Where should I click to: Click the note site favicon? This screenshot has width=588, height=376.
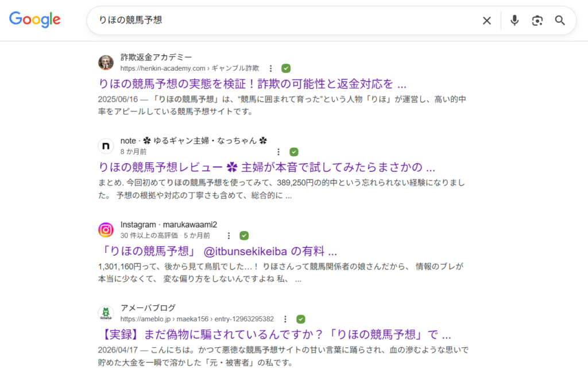click(x=106, y=145)
